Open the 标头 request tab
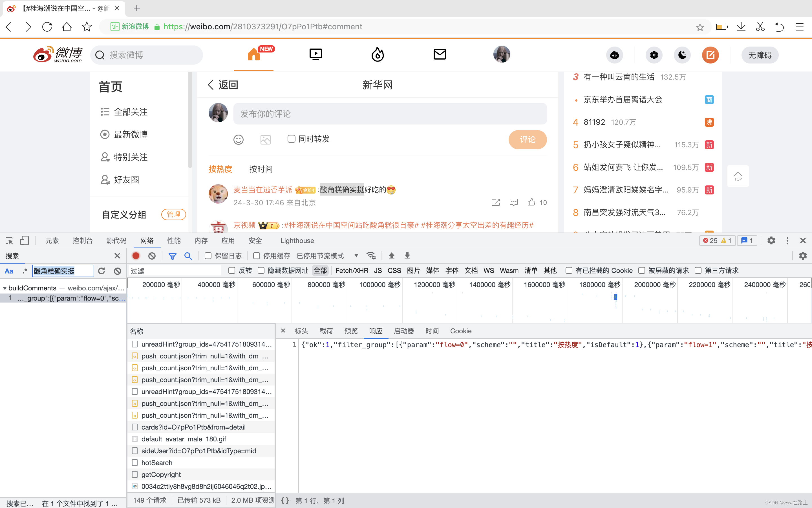The image size is (812, 508). tap(301, 331)
